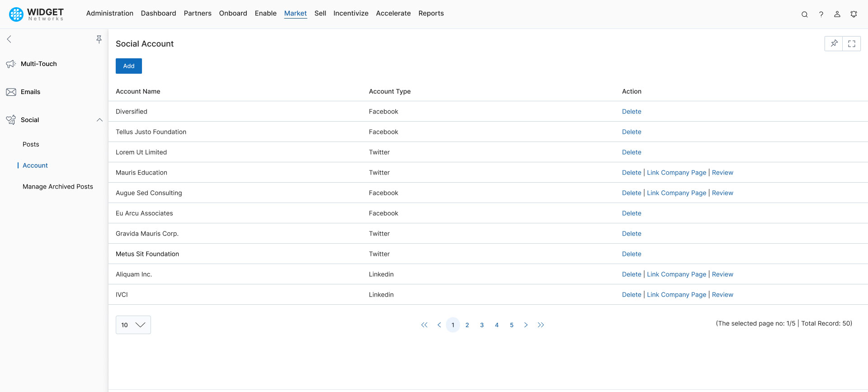Open the Administration menu
Image resolution: width=868 pixels, height=392 pixels.
pos(110,14)
